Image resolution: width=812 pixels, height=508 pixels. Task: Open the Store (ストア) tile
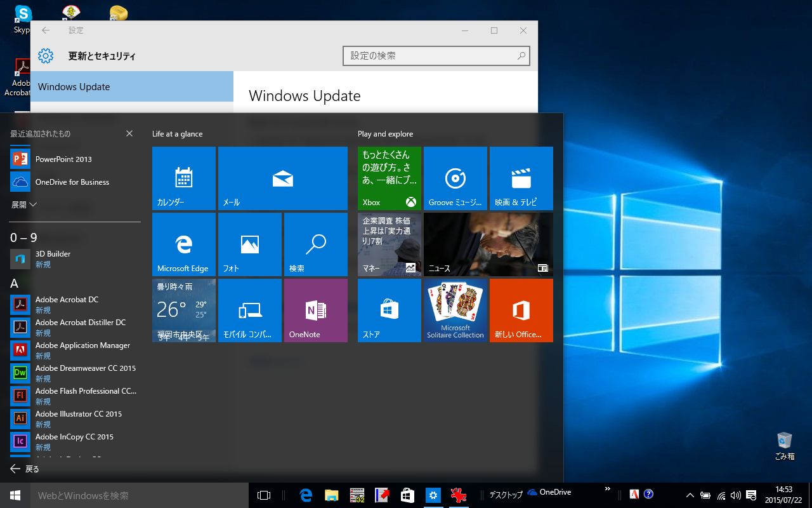pyautogui.click(x=390, y=311)
